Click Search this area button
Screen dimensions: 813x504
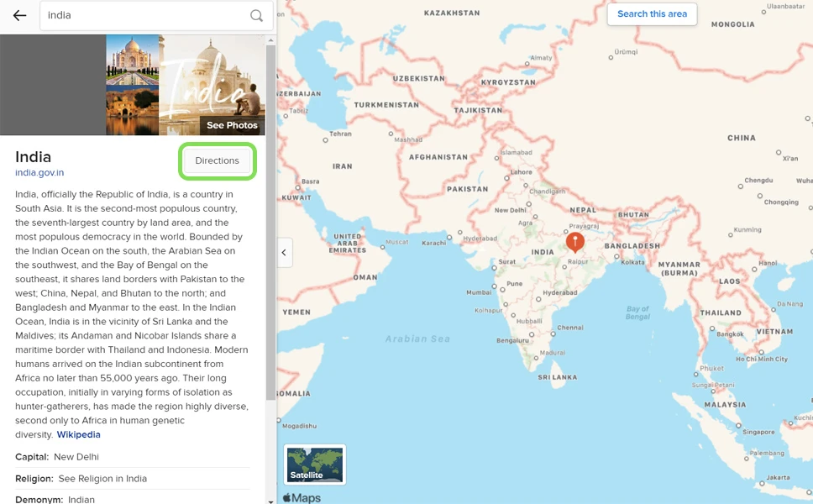pos(652,14)
